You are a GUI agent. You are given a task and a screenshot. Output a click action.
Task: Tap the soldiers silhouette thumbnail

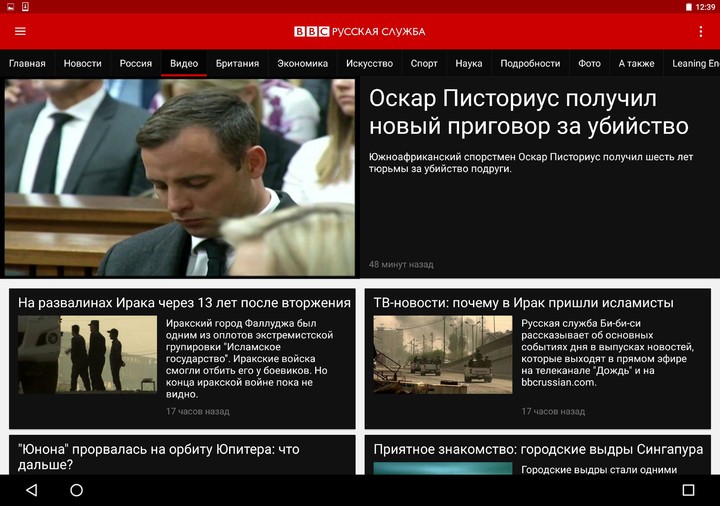point(87,354)
